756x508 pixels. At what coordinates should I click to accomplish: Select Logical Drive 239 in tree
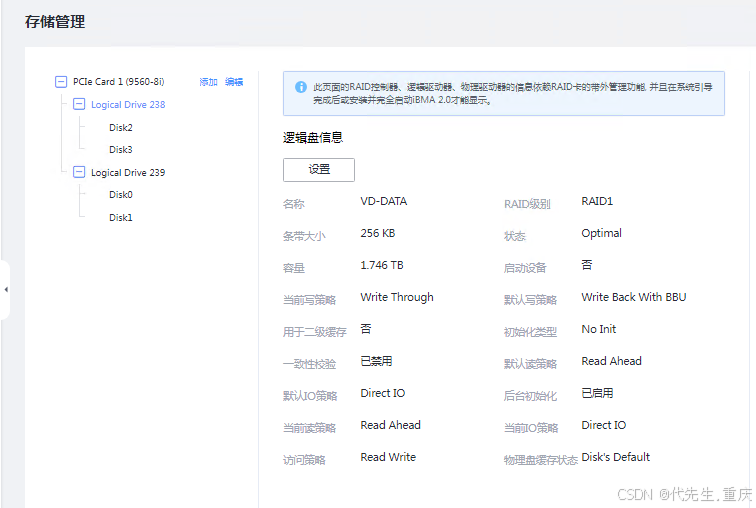pos(128,173)
